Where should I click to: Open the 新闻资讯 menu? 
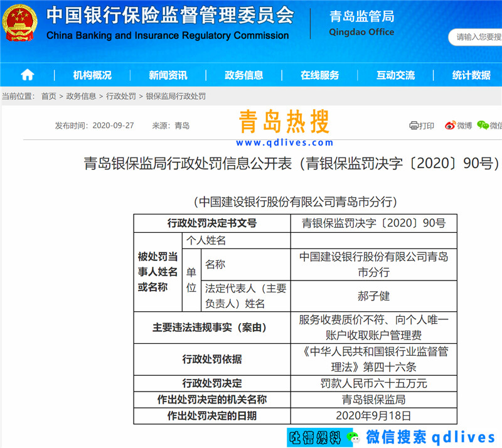click(168, 75)
